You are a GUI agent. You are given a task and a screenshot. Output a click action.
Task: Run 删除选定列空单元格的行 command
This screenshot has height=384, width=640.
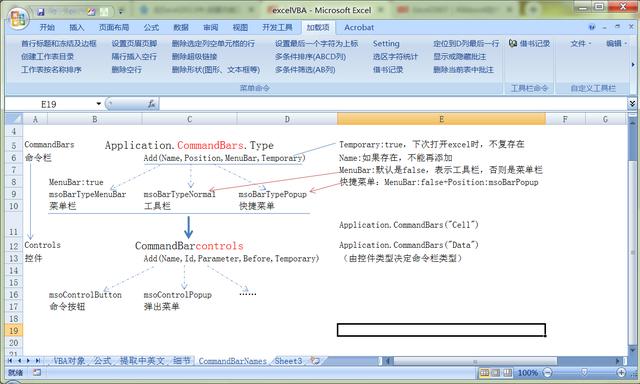(x=213, y=44)
